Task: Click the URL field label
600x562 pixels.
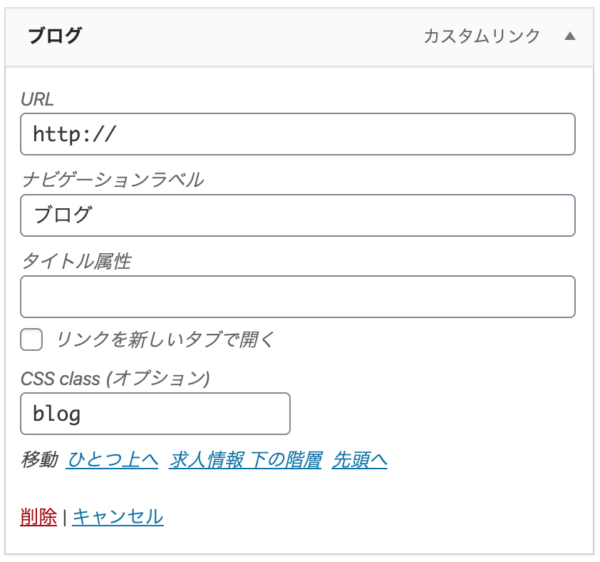Action: click(x=37, y=99)
